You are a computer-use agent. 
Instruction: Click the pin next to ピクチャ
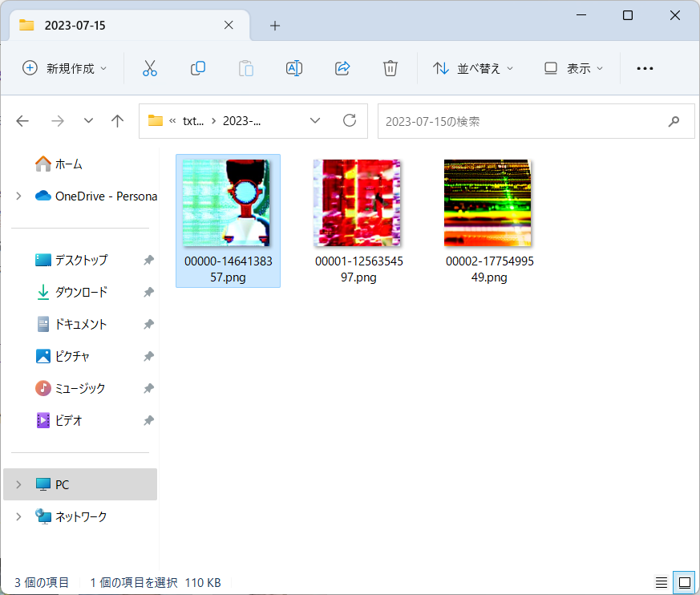click(148, 356)
